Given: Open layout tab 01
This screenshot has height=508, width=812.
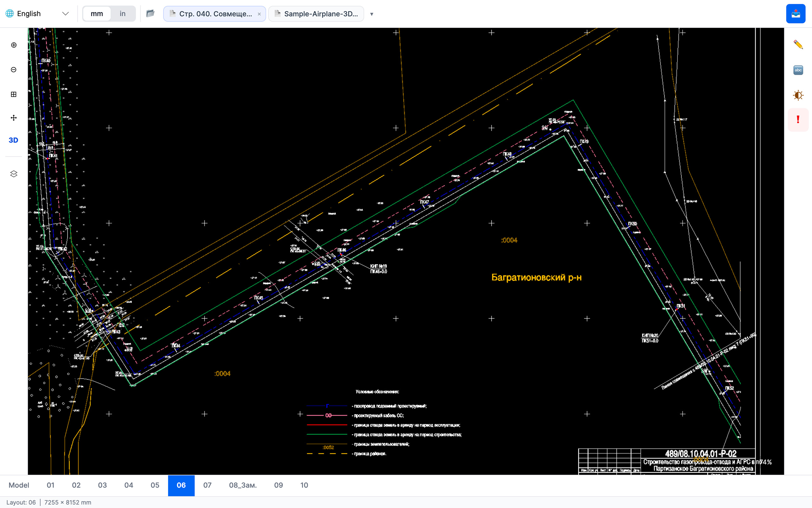Looking at the screenshot, I should [51, 485].
